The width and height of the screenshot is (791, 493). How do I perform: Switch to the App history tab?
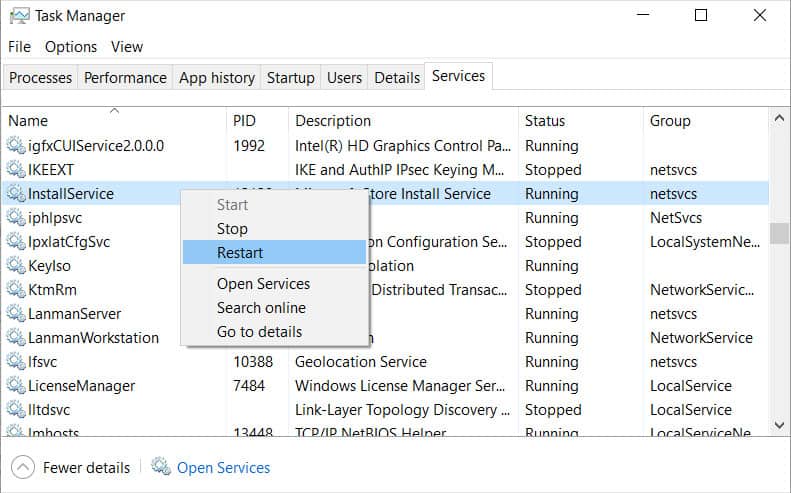[x=217, y=78]
